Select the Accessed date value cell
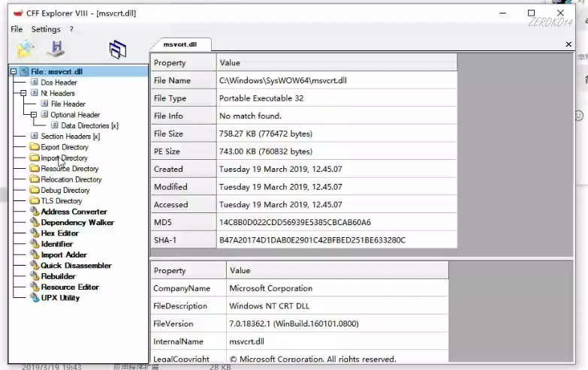This screenshot has width=588, height=370. click(x=336, y=205)
